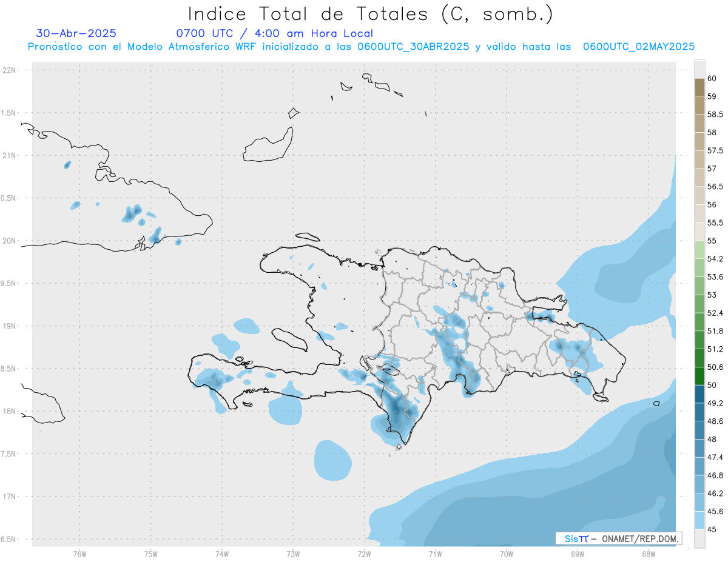Click the colorbar label '57.5'
This screenshot has height=562, width=728.
click(715, 150)
